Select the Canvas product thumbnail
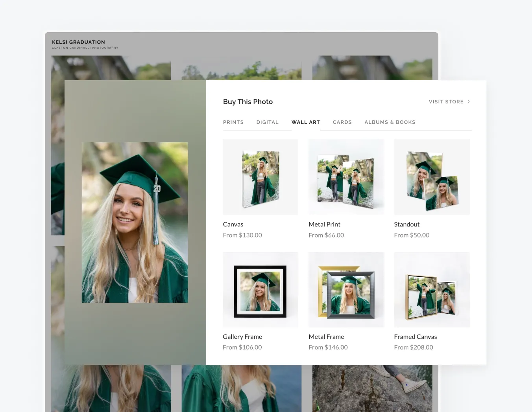532x412 pixels. pos(260,177)
